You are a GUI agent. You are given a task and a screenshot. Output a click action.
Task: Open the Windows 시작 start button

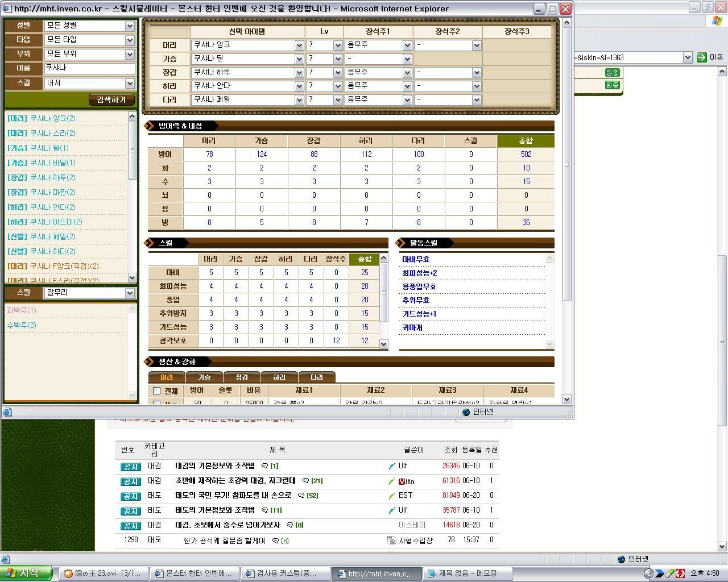point(27,573)
